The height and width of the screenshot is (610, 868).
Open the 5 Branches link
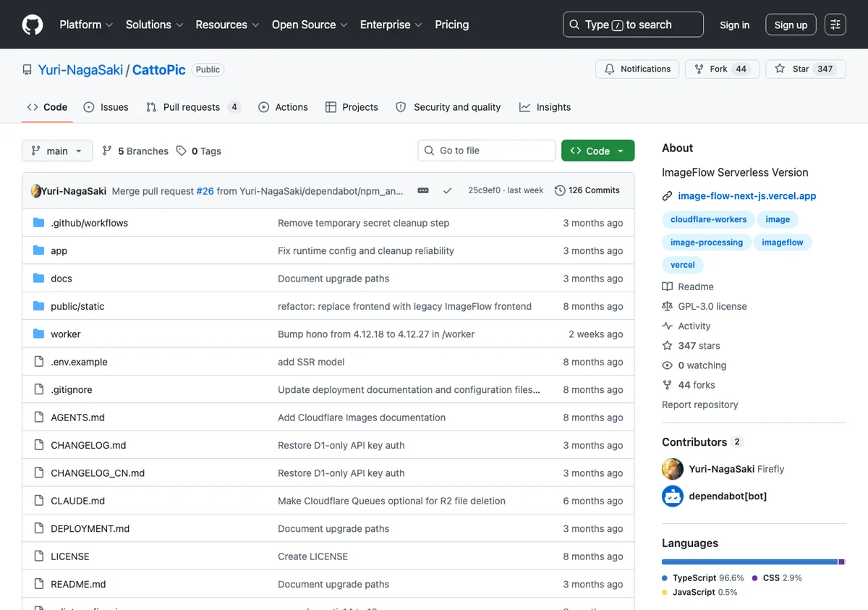pos(135,151)
